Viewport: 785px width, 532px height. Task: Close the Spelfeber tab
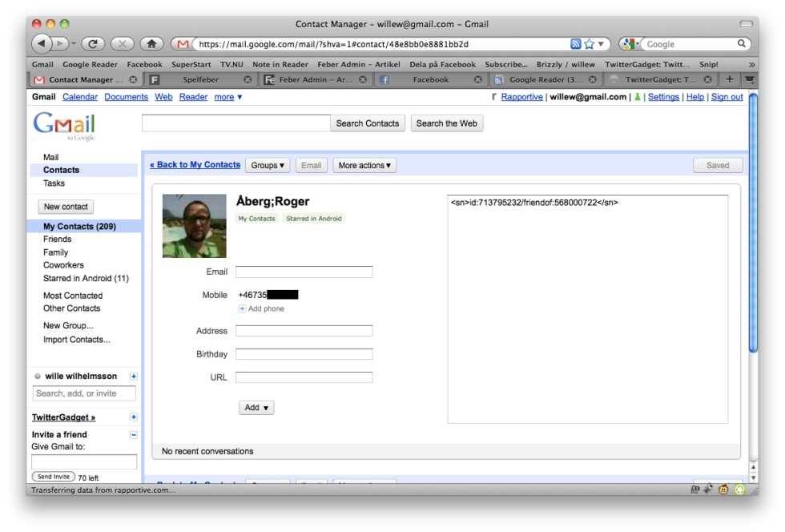pos(248,79)
